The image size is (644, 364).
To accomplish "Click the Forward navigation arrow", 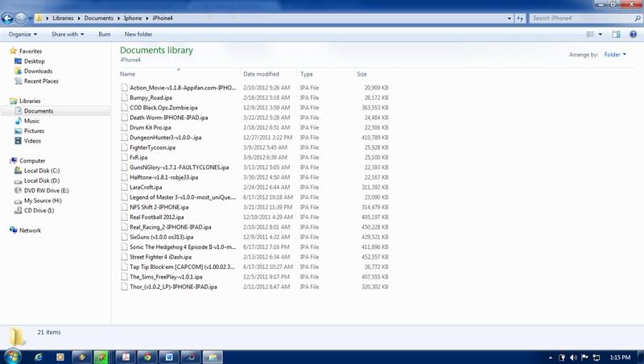I will click(21, 18).
